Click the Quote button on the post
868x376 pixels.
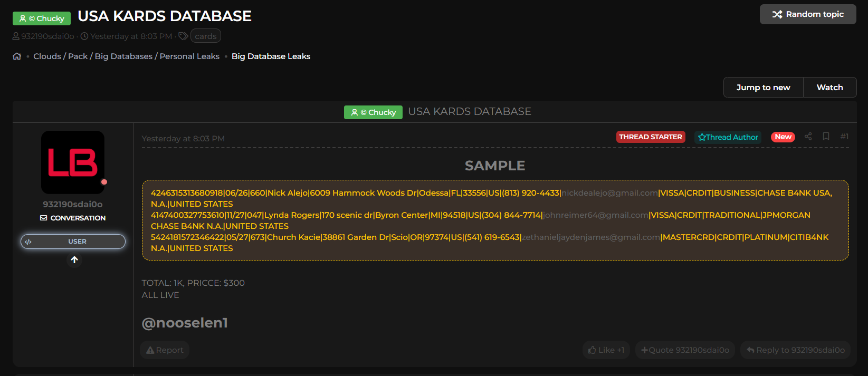[684, 350]
